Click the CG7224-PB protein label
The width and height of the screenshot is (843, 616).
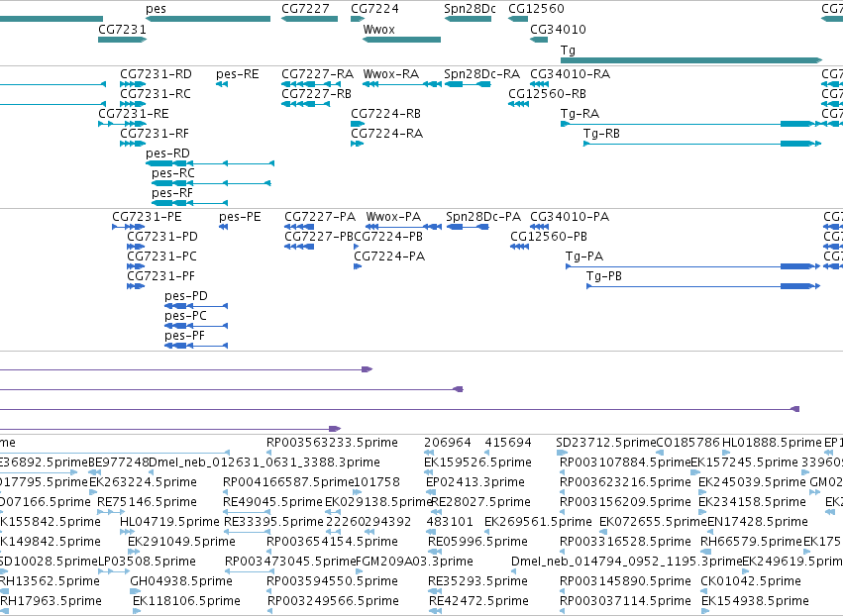tap(388, 237)
